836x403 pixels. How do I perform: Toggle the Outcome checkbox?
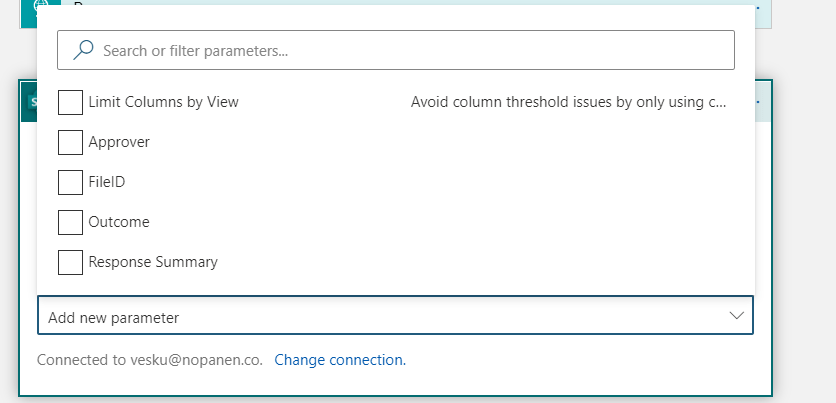click(70, 222)
